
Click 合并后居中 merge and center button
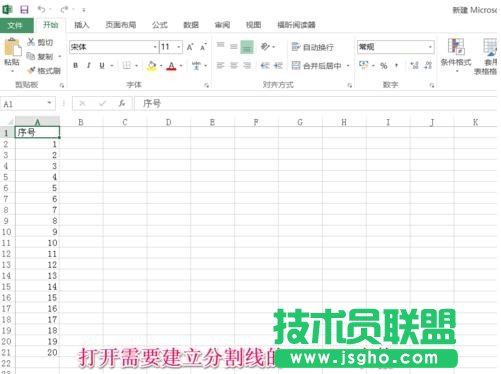pos(316,66)
